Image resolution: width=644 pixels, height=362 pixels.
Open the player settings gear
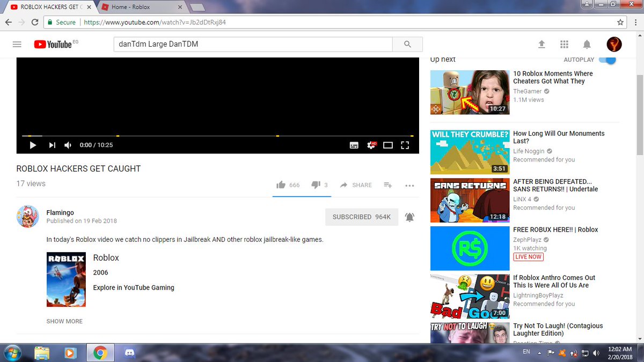[371, 145]
